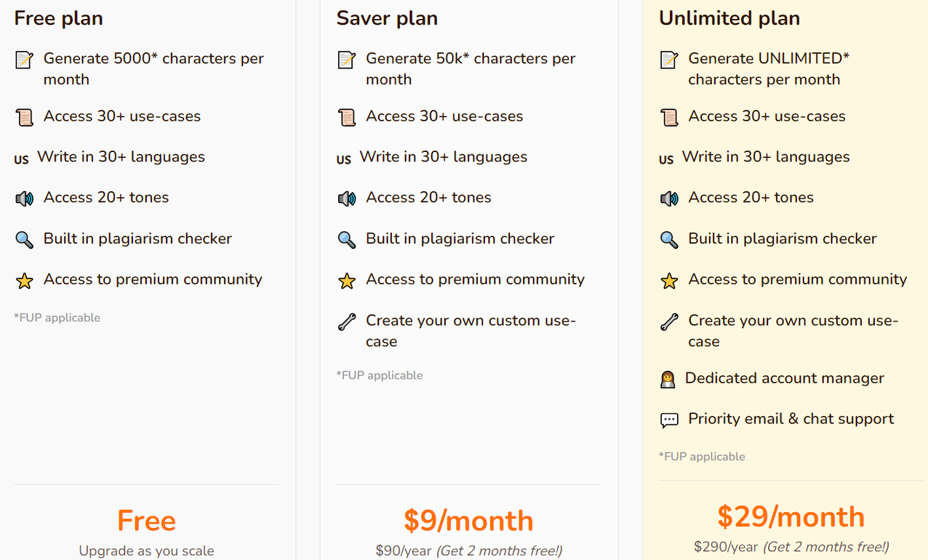This screenshot has width=928, height=560.
Task: Click the scroll icon in Saver plan
Action: click(x=347, y=117)
